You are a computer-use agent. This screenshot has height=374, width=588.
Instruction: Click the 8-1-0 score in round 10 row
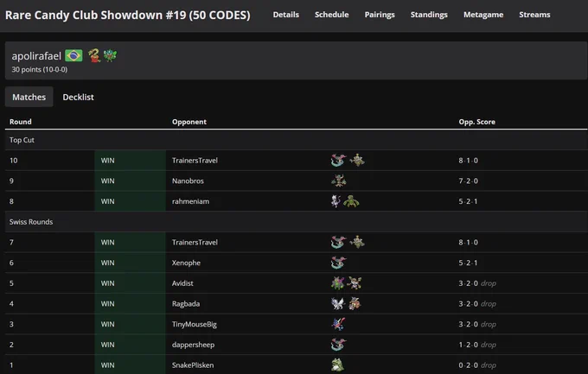[x=468, y=161]
